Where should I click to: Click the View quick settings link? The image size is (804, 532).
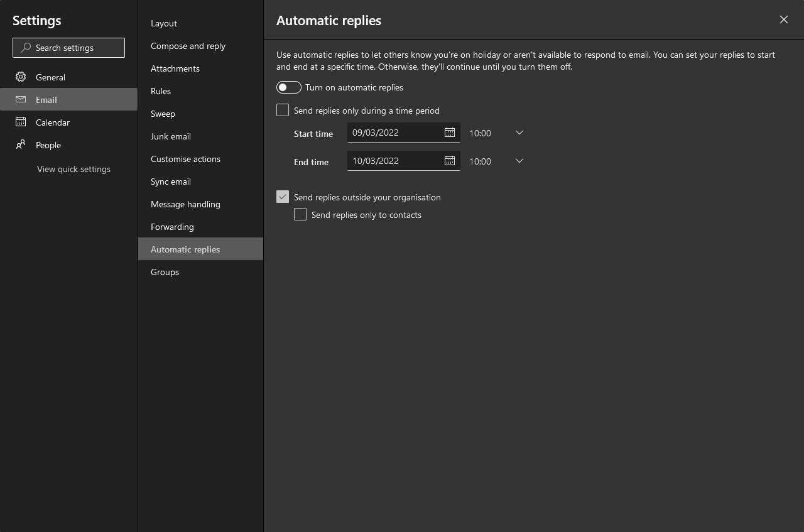pos(73,169)
